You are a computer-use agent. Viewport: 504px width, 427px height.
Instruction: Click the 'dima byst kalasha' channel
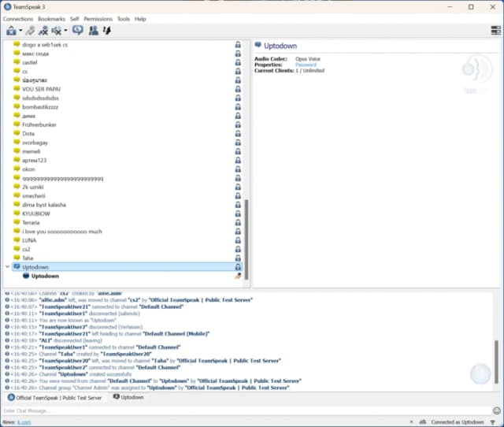click(44, 205)
